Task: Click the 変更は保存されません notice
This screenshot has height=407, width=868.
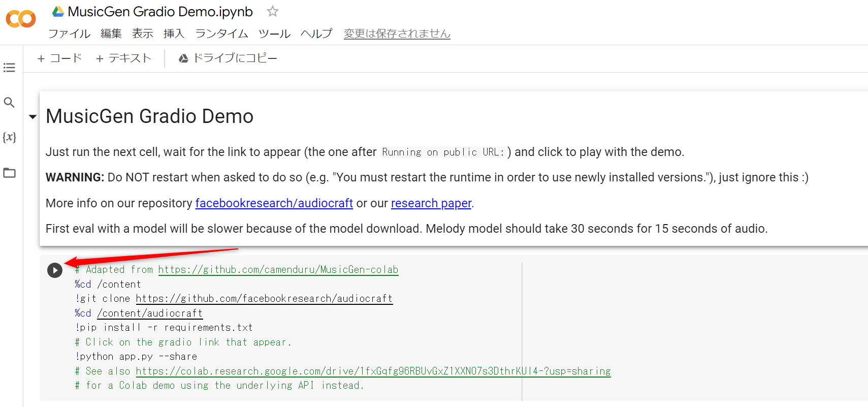Action: pos(397,34)
